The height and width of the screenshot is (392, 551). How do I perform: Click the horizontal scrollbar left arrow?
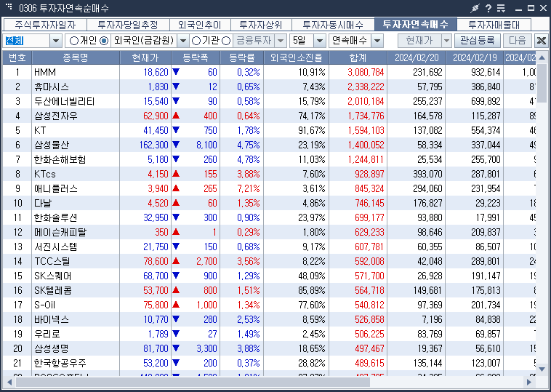(9, 382)
